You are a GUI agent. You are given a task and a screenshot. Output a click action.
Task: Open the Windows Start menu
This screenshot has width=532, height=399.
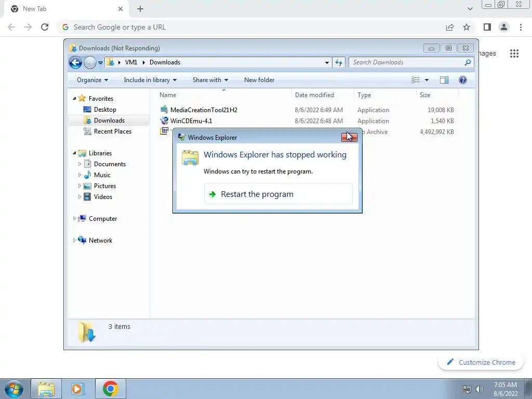[14, 389]
